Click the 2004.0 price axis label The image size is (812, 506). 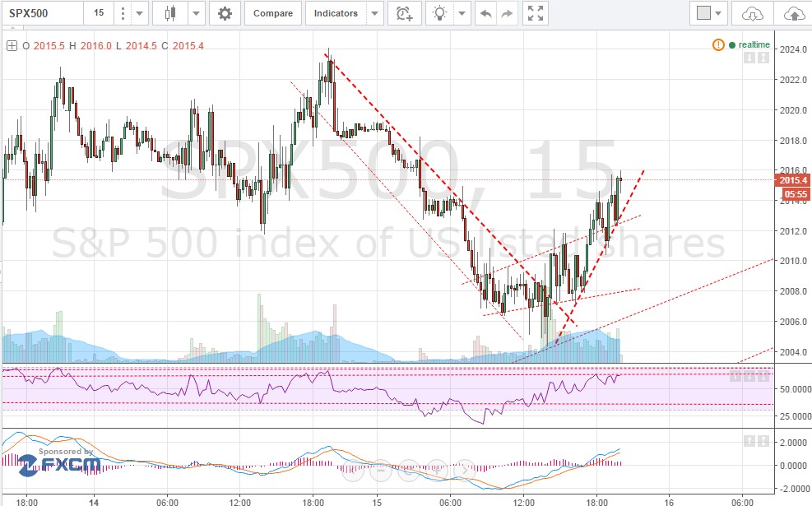pyautogui.click(x=793, y=352)
